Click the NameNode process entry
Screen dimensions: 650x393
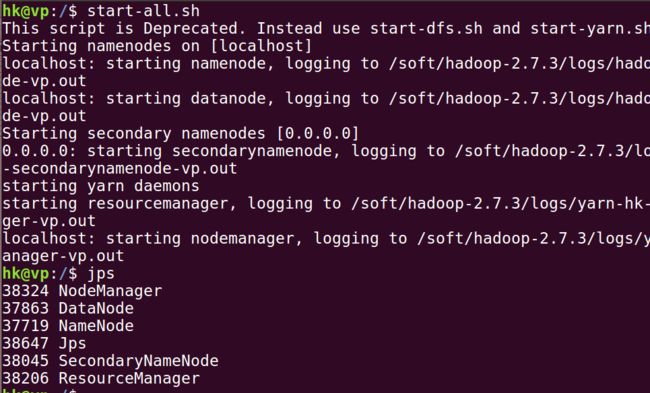68,326
